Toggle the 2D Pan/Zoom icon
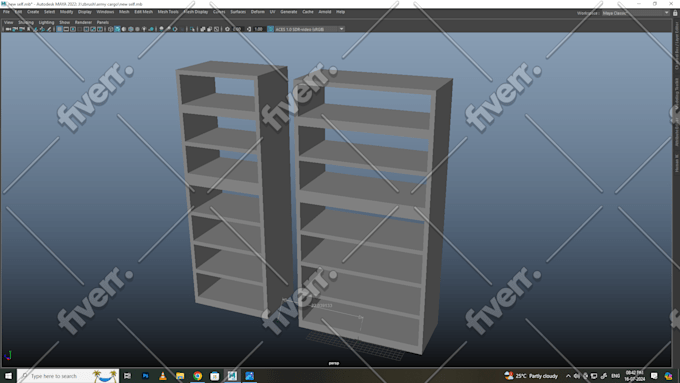The image size is (680, 383). click(42, 29)
